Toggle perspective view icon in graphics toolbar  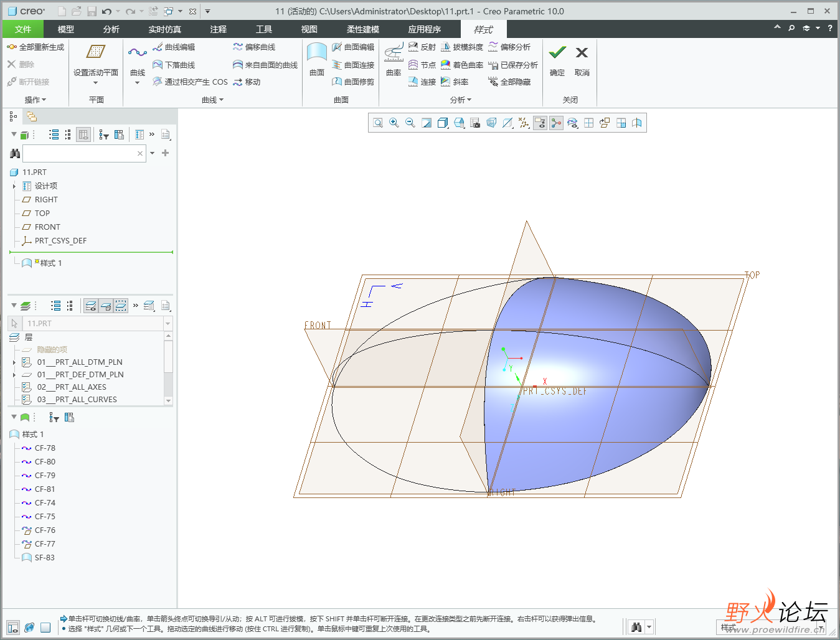(x=491, y=123)
